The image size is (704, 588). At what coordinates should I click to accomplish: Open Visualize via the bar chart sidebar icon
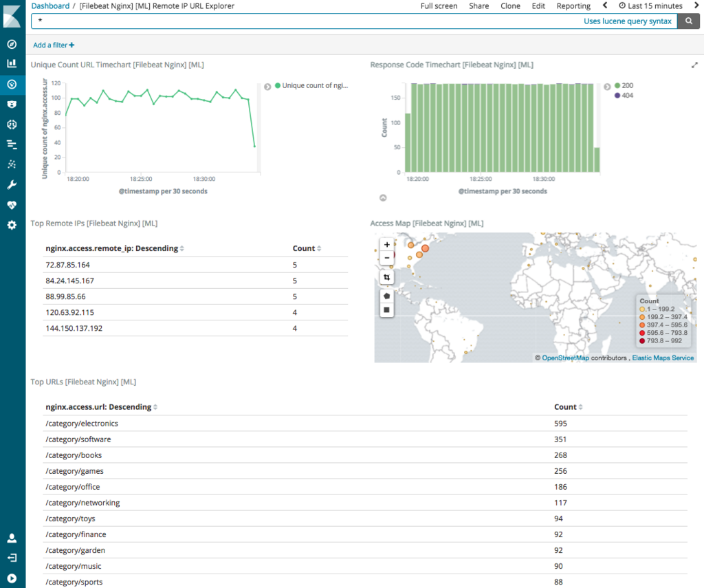point(12,63)
